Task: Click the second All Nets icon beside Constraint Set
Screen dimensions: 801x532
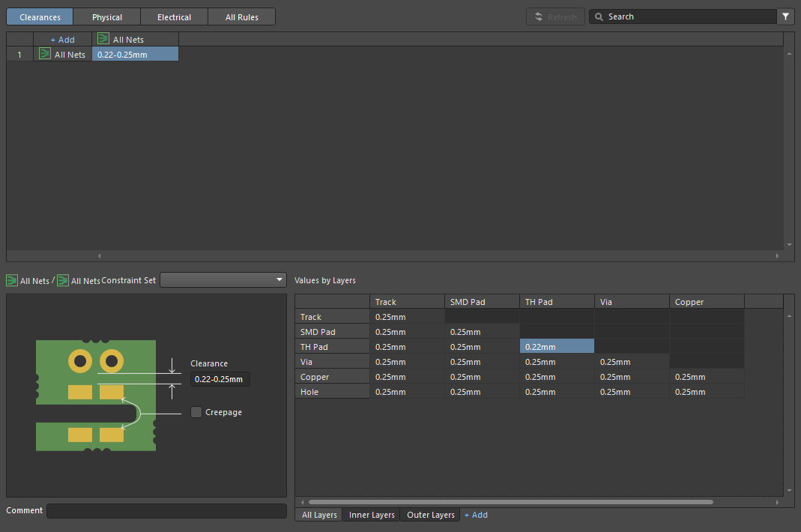Action: [63, 280]
